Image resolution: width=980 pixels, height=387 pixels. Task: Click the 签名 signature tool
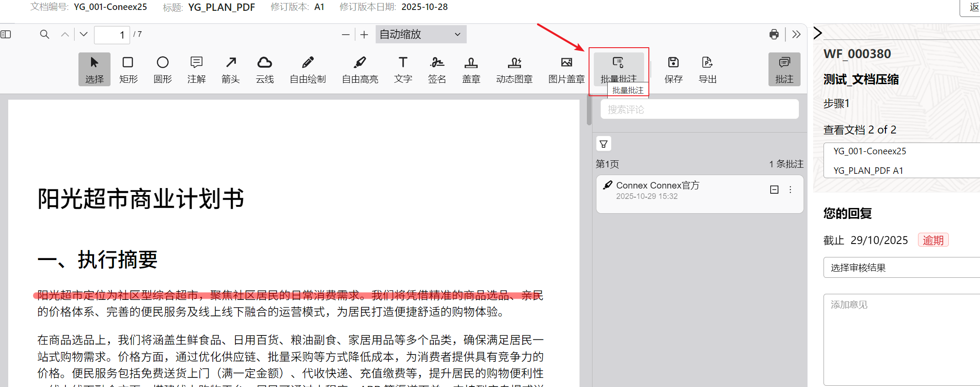click(437, 69)
